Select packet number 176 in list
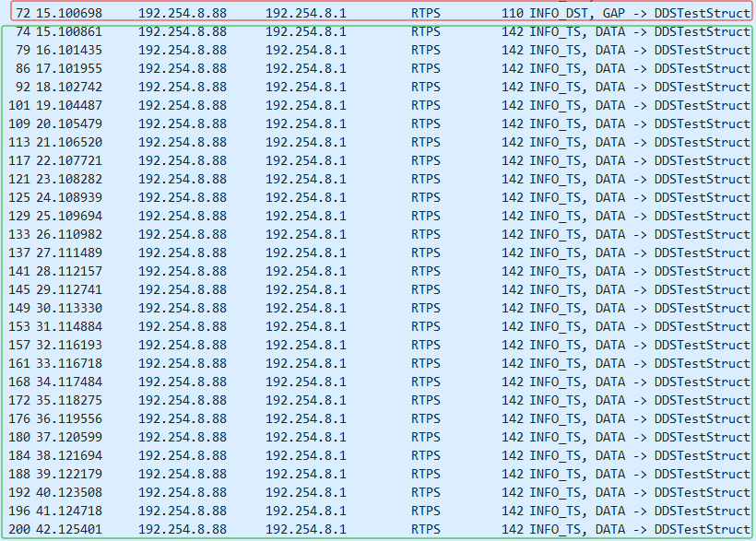 click(x=378, y=418)
